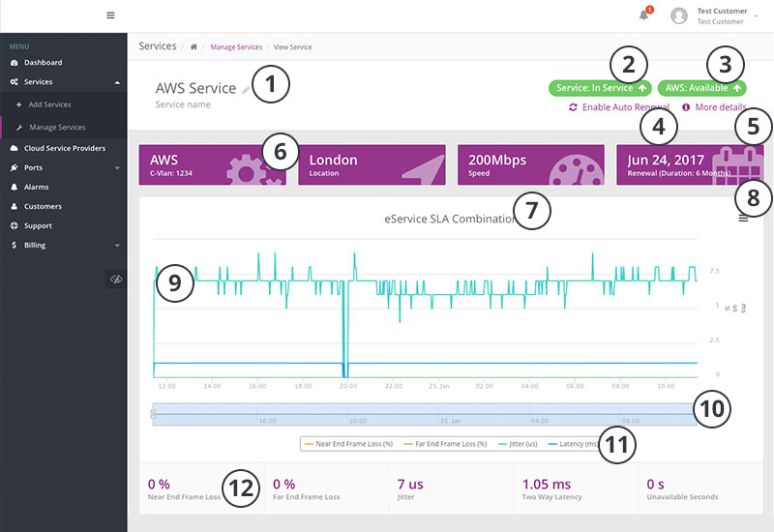This screenshot has width=774, height=532.
Task: Click the AWS: Available status badge
Action: [702, 88]
